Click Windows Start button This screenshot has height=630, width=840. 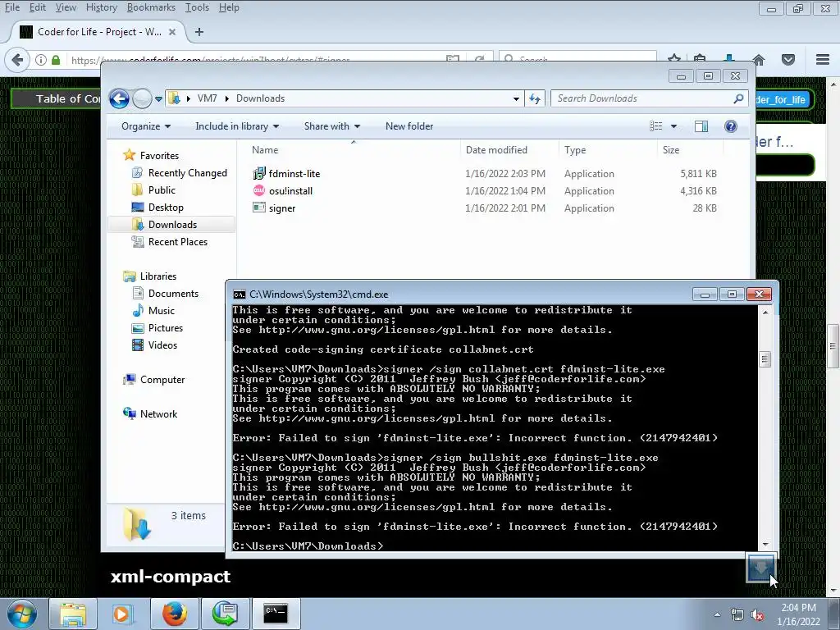(x=21, y=614)
